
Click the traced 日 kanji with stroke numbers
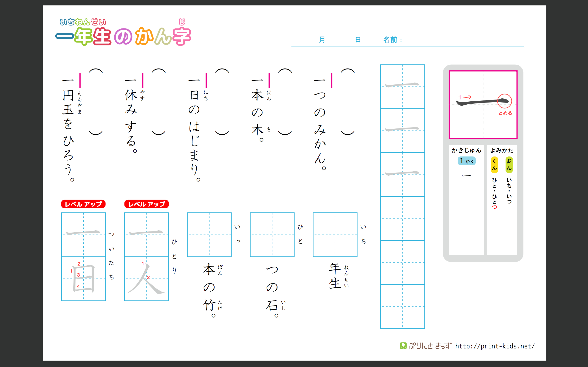click(x=83, y=279)
